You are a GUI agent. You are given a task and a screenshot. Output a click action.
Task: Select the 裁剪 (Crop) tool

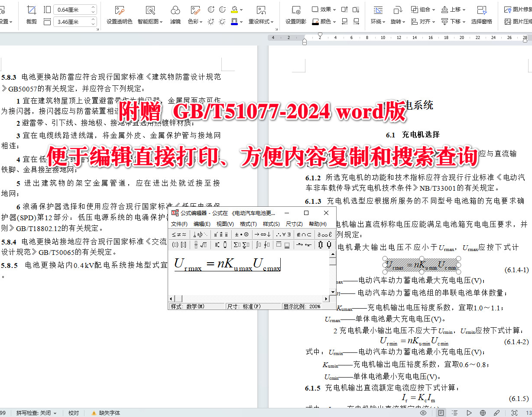coord(31,15)
